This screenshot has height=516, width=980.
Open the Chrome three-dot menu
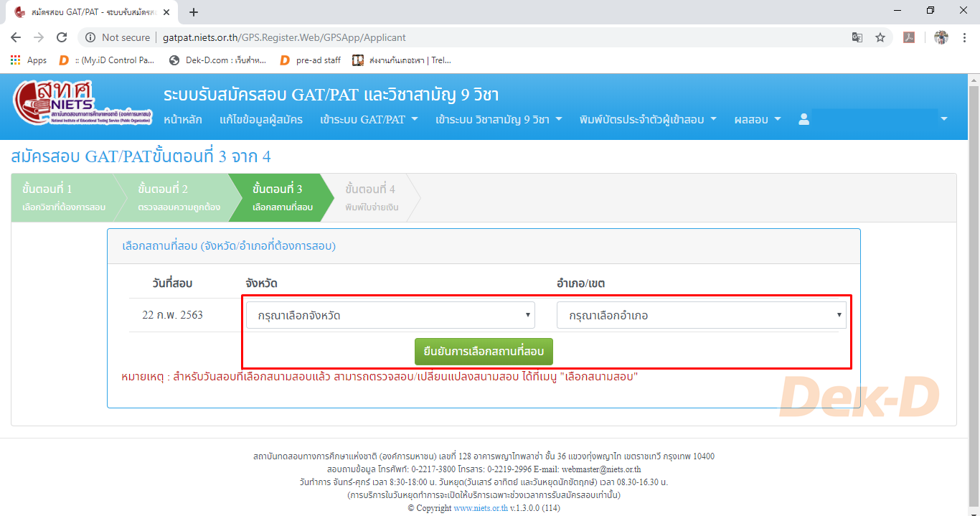click(963, 37)
